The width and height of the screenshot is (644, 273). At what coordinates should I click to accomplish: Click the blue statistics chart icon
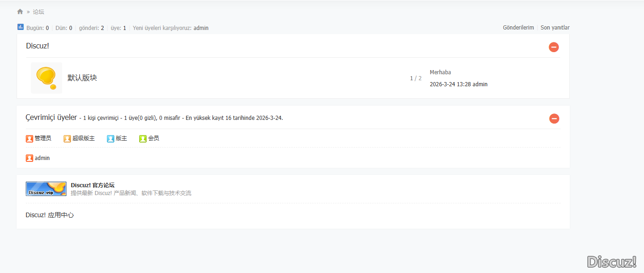(x=20, y=27)
